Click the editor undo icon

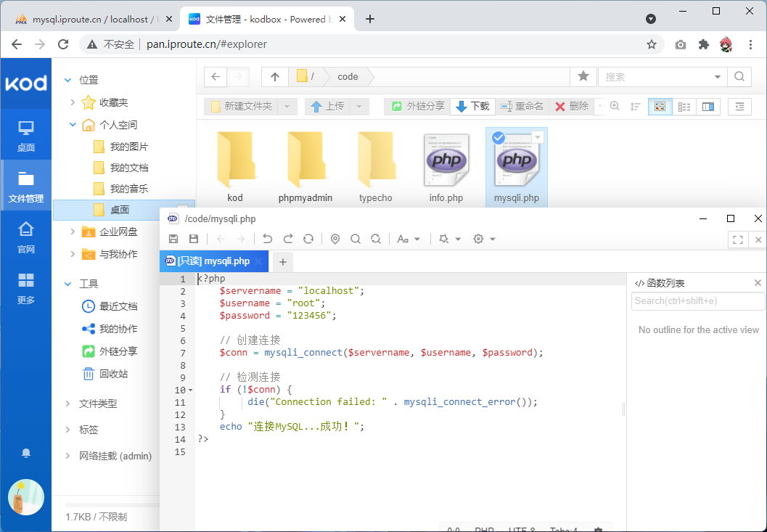coord(268,239)
